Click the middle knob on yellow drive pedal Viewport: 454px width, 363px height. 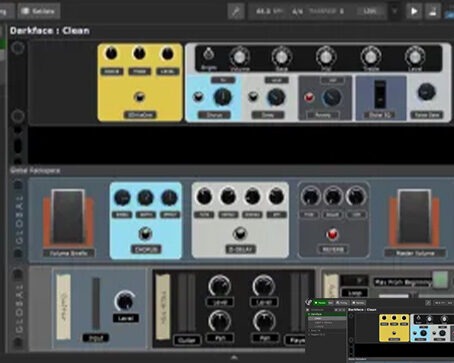click(x=139, y=54)
